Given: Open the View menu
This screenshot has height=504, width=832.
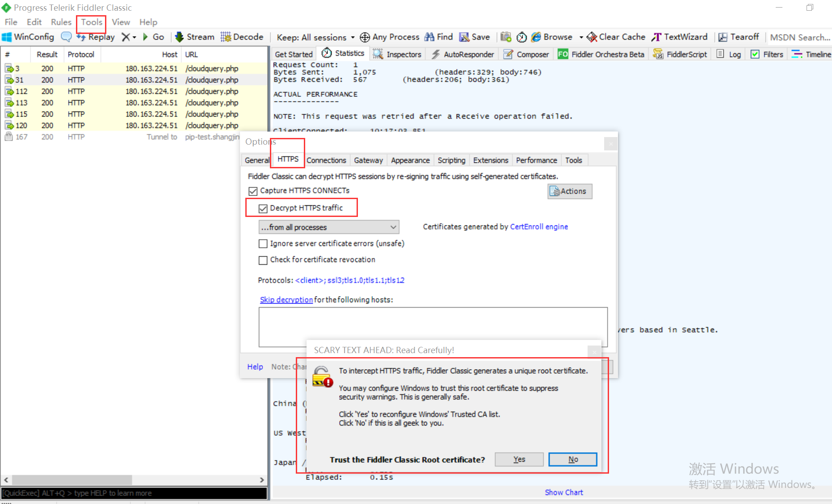Looking at the screenshot, I should click(121, 22).
